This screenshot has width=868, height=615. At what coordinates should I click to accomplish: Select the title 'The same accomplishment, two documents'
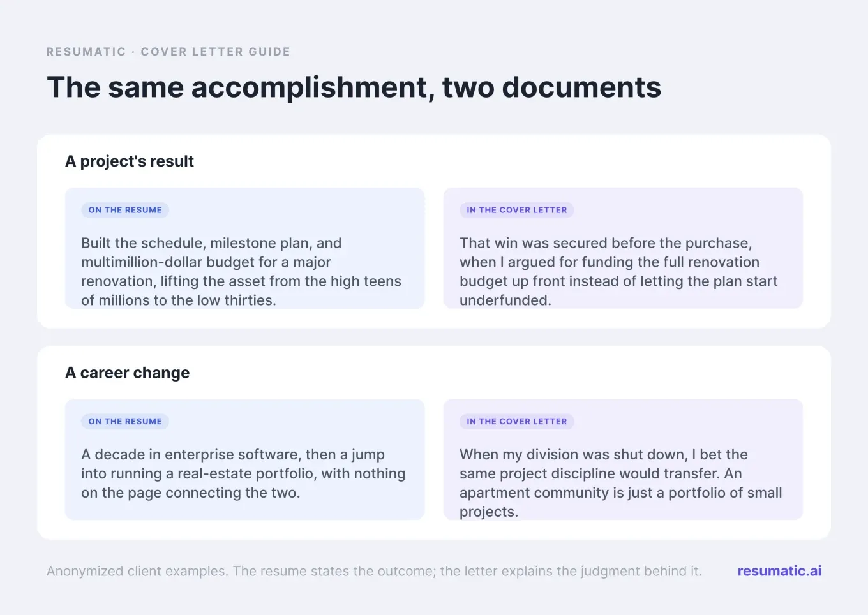click(x=354, y=87)
